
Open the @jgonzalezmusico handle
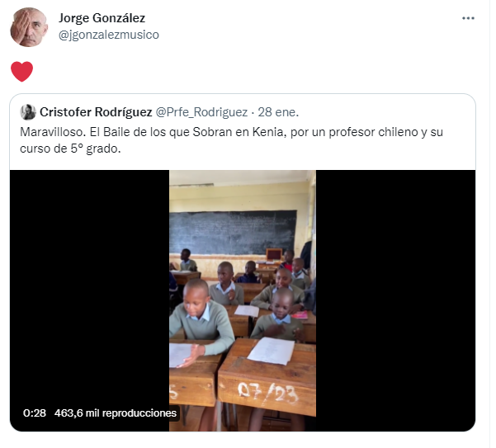pyautogui.click(x=109, y=35)
